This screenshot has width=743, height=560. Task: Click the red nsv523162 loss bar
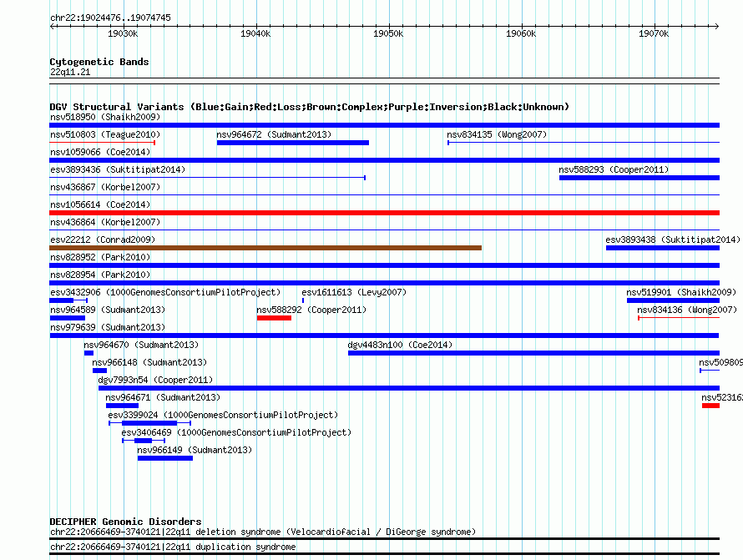pyautogui.click(x=710, y=406)
